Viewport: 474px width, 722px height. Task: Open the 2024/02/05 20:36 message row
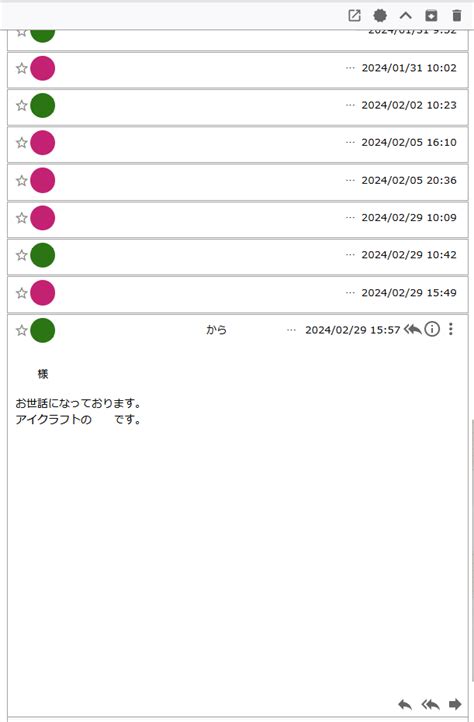[238, 180]
